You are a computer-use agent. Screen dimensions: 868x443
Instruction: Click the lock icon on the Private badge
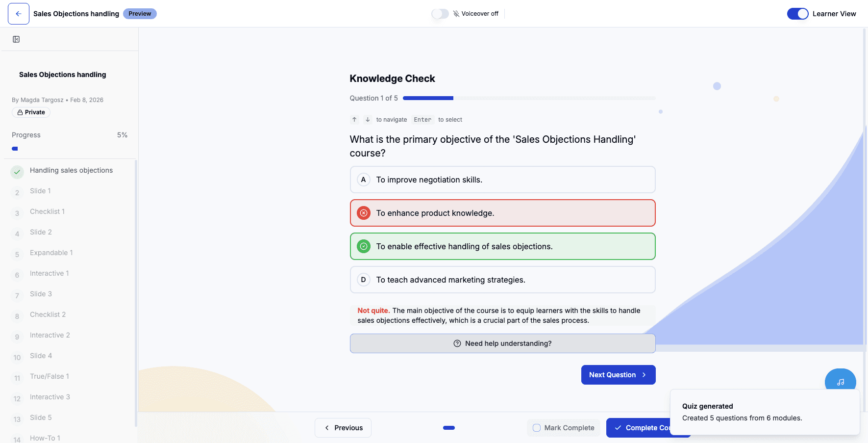pyautogui.click(x=20, y=112)
